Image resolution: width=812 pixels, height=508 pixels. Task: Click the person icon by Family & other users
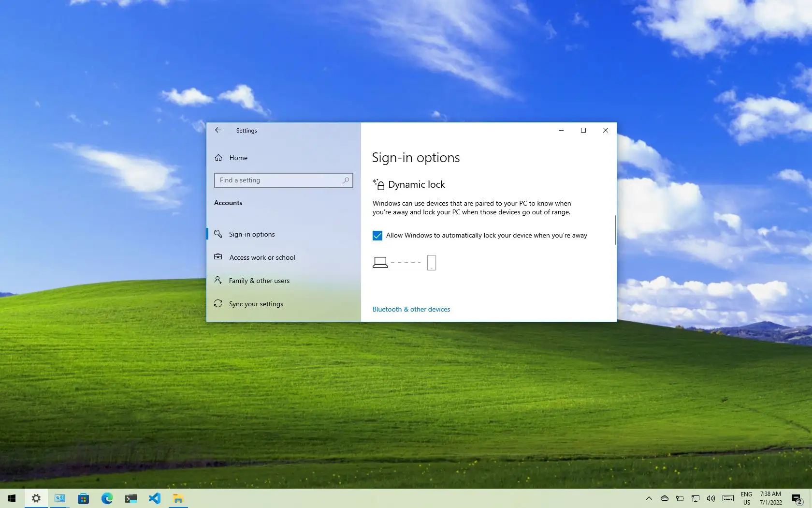(218, 280)
